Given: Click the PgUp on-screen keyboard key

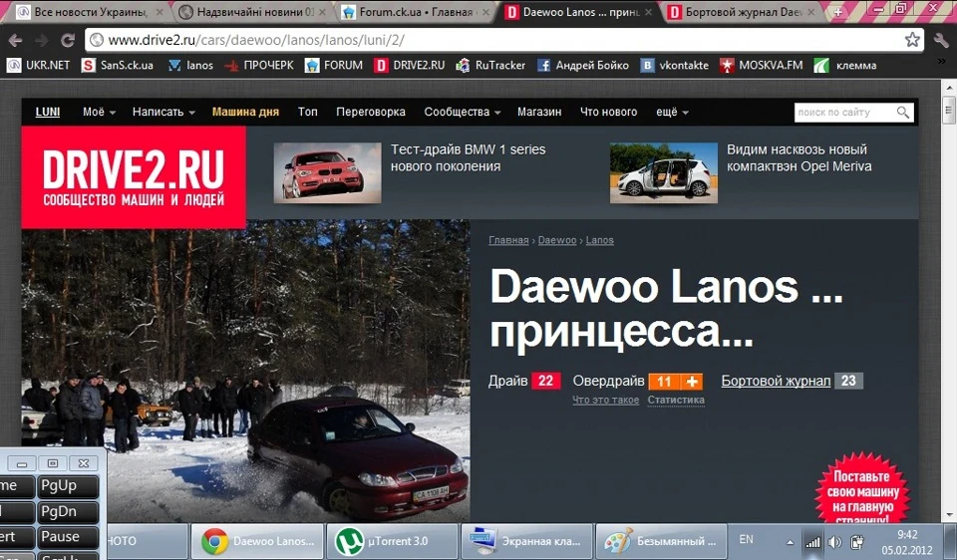Looking at the screenshot, I should coord(68,486).
